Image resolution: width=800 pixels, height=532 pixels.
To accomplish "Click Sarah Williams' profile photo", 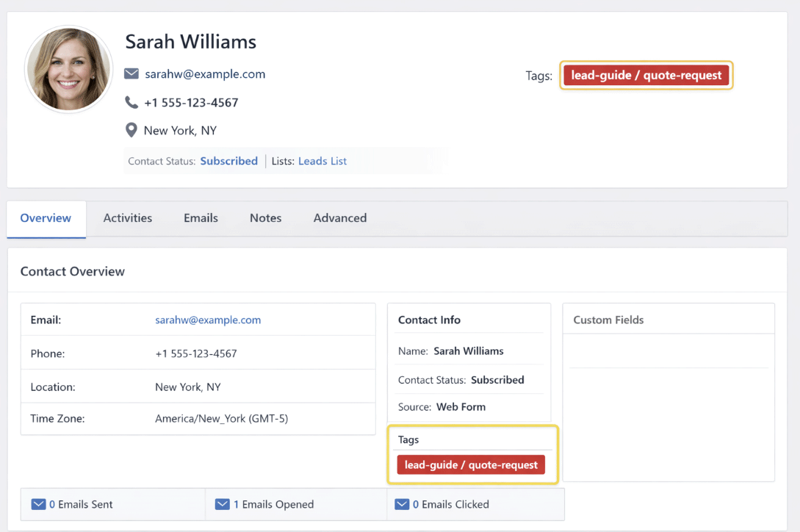I will (69, 69).
